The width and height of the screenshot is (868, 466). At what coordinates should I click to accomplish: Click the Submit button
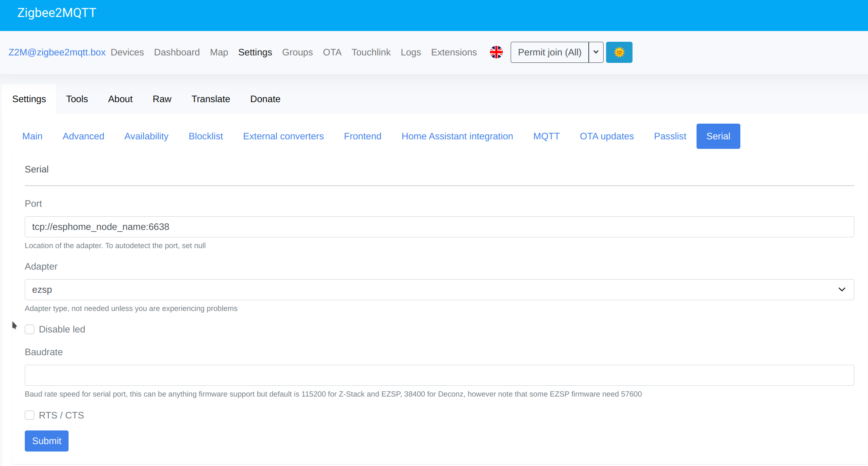pyautogui.click(x=47, y=441)
